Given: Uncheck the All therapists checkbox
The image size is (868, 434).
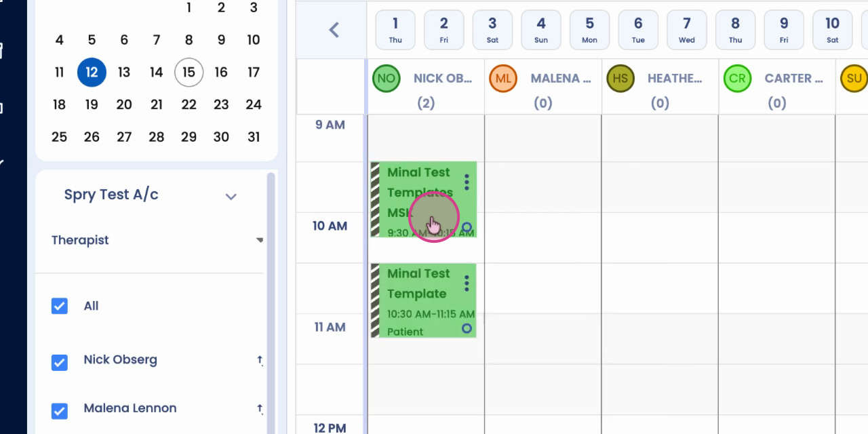Looking at the screenshot, I should [x=60, y=306].
